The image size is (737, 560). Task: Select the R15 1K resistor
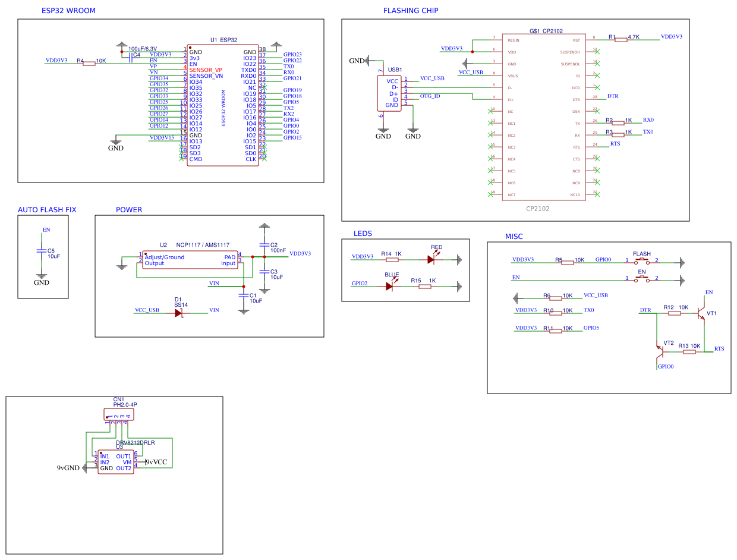424,287
